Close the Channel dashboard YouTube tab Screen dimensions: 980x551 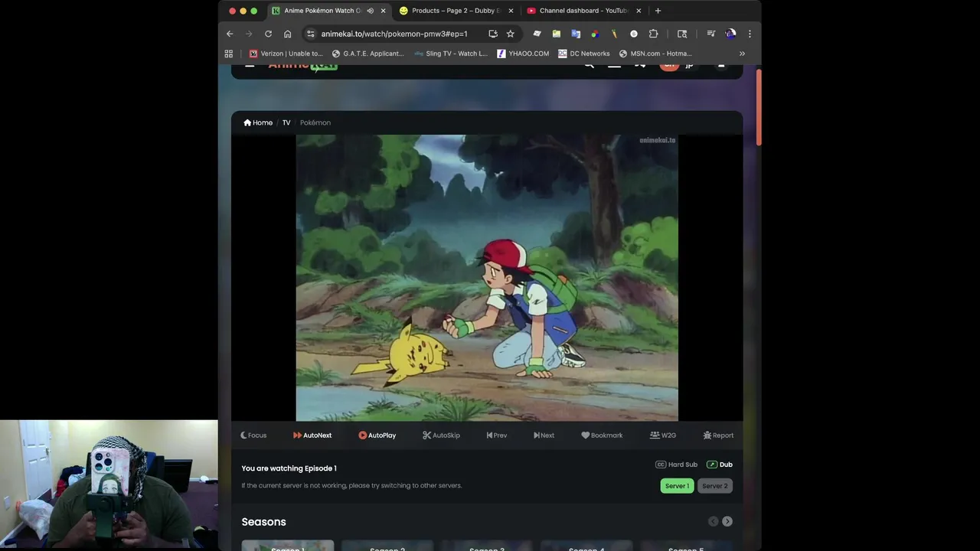[639, 11]
